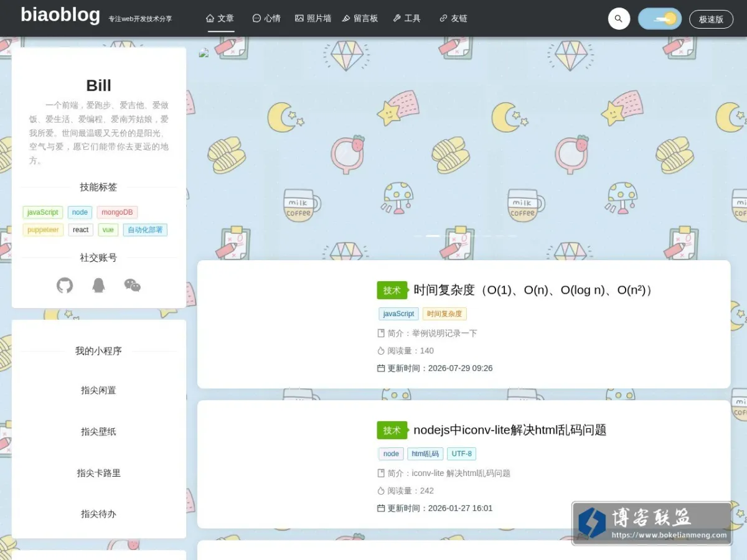Open the QQ penguin social icon

pyautogui.click(x=98, y=286)
